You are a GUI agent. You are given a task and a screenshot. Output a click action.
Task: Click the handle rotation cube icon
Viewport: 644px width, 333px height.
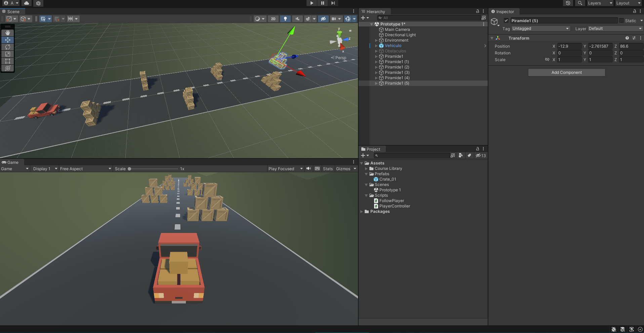pyautogui.click(x=25, y=19)
